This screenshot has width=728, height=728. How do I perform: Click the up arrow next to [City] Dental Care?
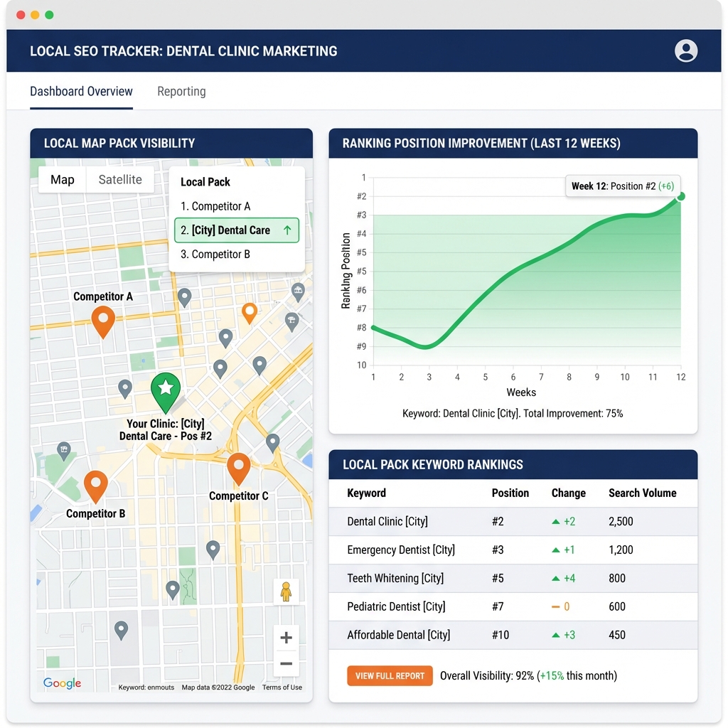[289, 230]
